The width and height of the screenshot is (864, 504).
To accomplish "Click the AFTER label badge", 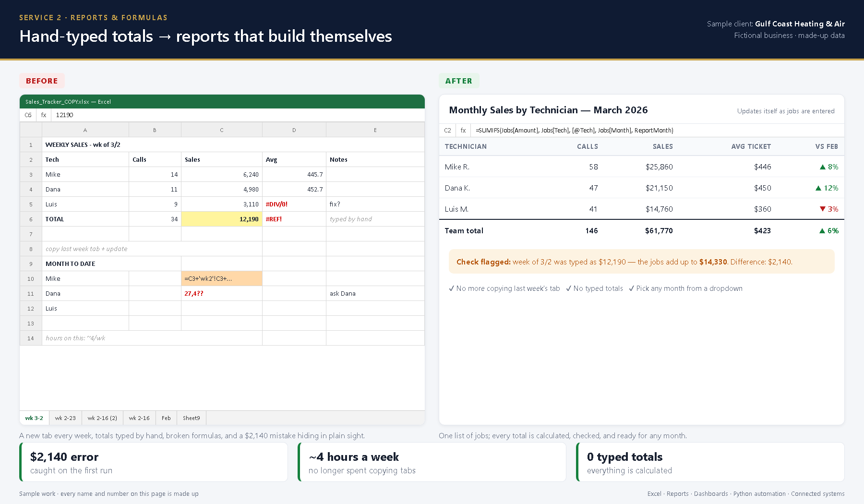I will tap(459, 81).
